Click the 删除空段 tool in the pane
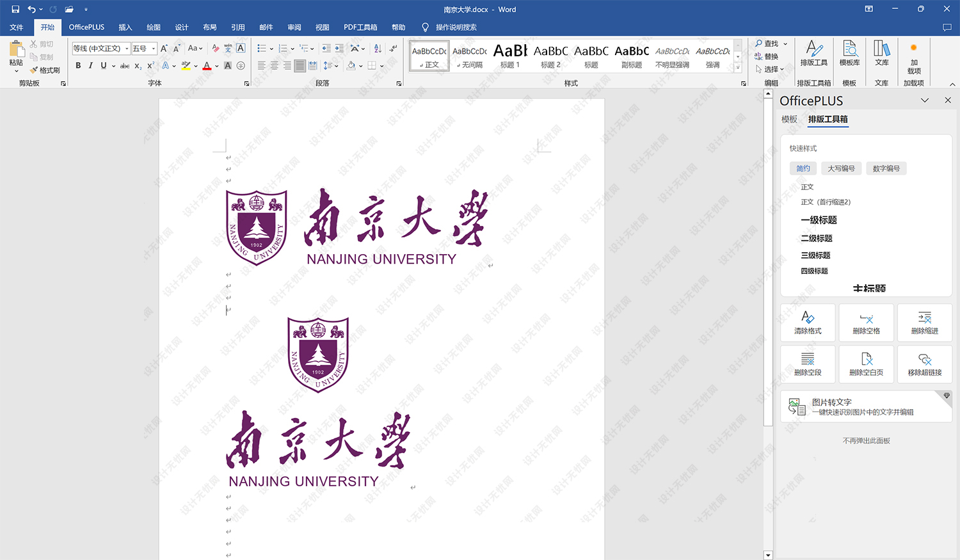Viewport: 960px width, 560px height. point(808,364)
